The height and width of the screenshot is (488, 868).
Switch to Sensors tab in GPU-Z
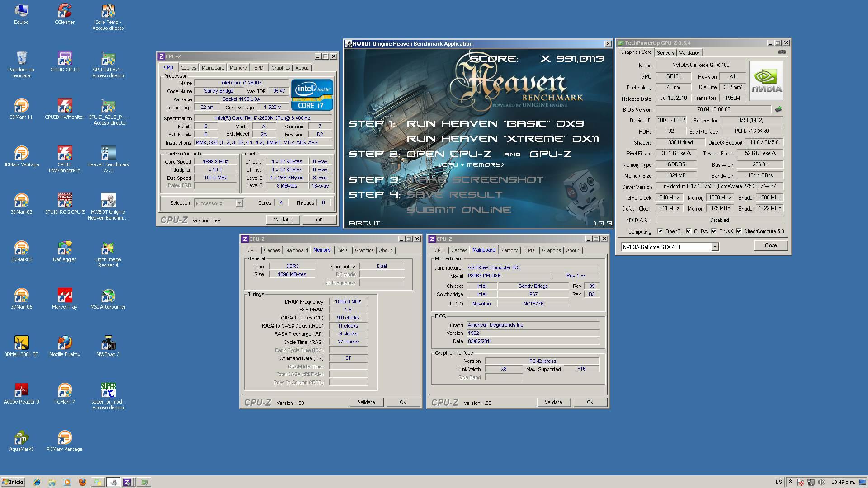coord(665,53)
